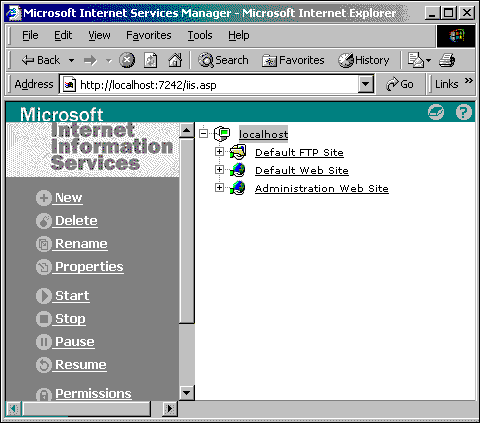Click the localhost computer icon
This screenshot has width=480, height=423.
[222, 134]
